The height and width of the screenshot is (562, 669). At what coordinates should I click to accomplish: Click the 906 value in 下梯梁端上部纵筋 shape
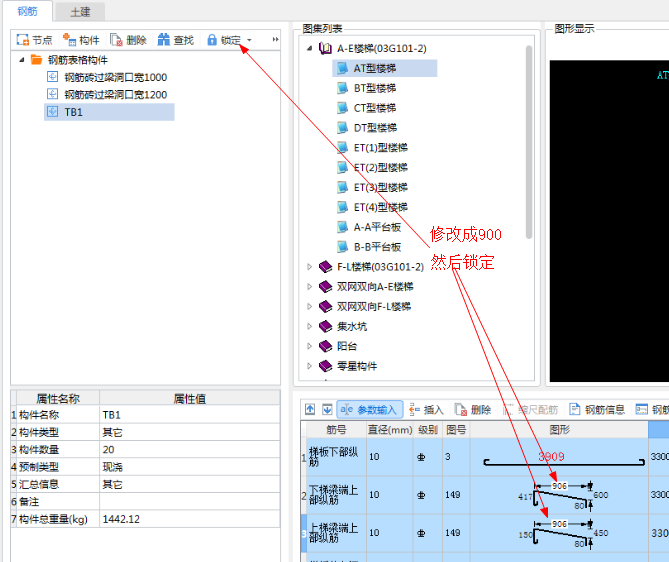click(559, 486)
